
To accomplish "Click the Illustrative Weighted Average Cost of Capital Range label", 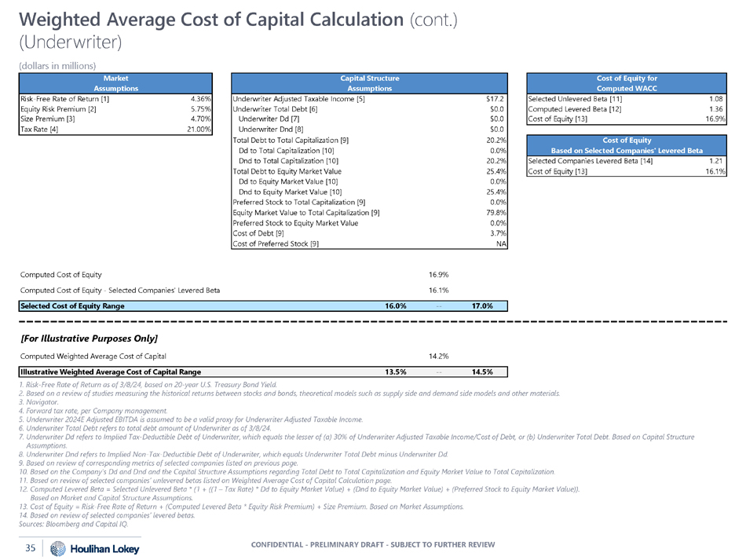I will pos(110,372).
